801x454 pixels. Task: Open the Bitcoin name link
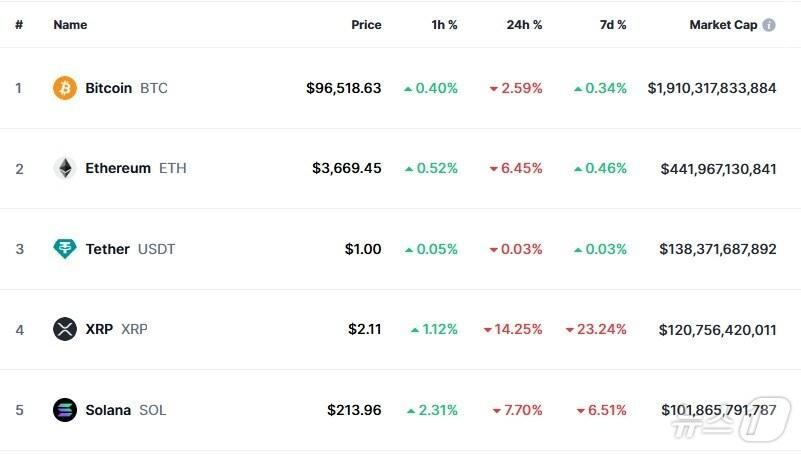click(108, 88)
